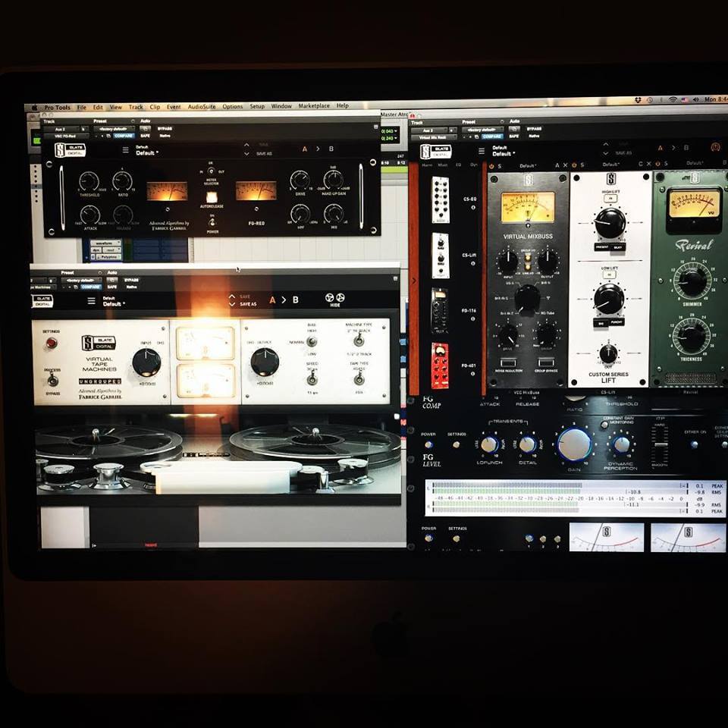Flip the Machine Type switch on Tape Machines
728x728 pixels.
pyautogui.click(x=359, y=341)
